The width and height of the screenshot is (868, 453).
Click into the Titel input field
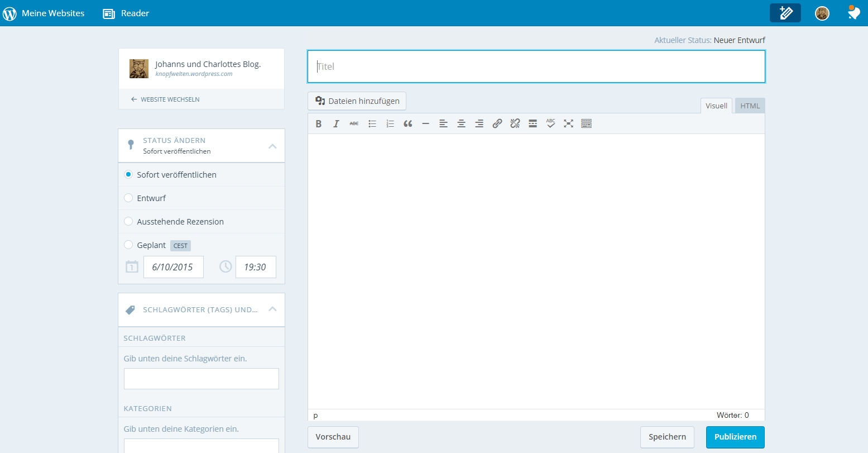(536, 66)
